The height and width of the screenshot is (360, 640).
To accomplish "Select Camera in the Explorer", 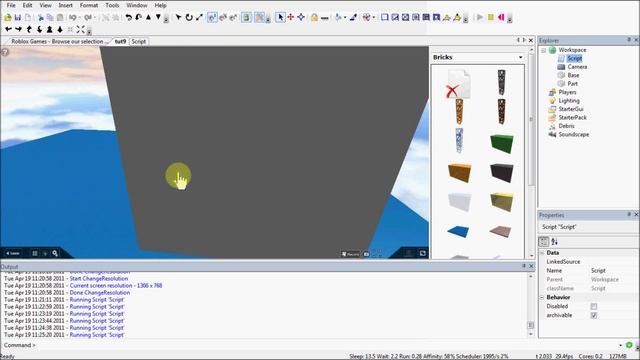I will tap(577, 67).
